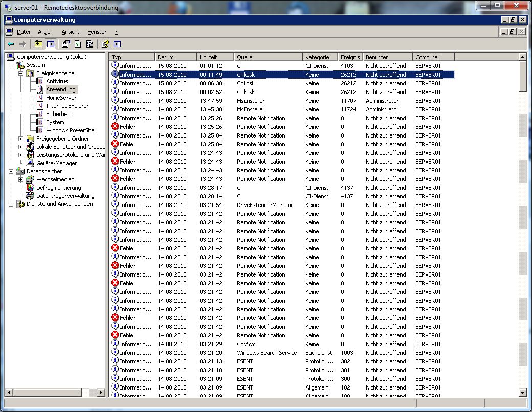Click the tree pane scroll-left arrow

[9, 393]
